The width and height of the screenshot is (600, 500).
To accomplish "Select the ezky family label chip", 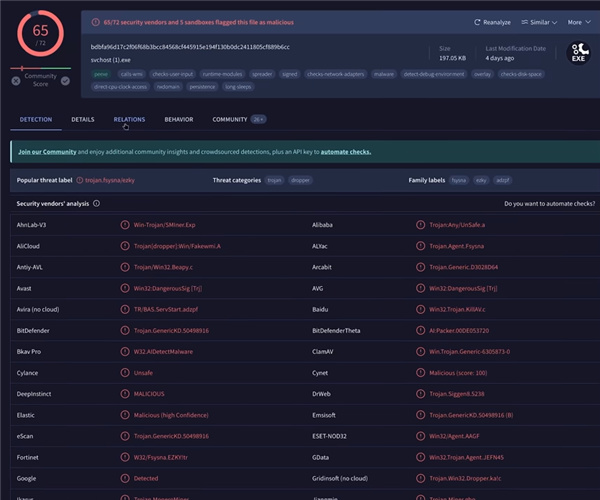I will [x=481, y=180].
